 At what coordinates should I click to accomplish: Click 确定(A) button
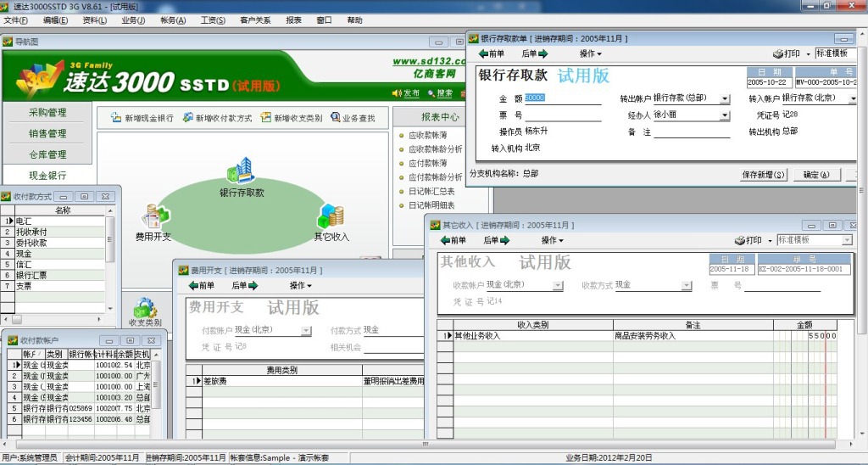pyautogui.click(x=816, y=175)
